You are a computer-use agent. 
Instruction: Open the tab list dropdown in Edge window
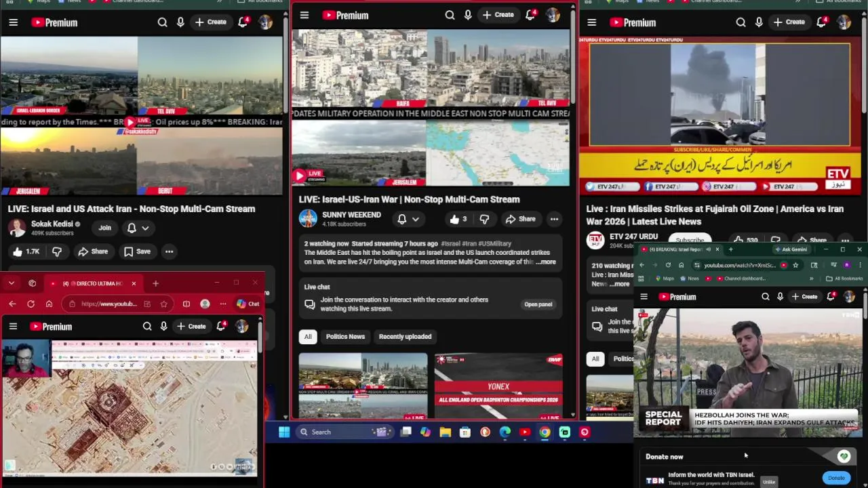(x=12, y=283)
